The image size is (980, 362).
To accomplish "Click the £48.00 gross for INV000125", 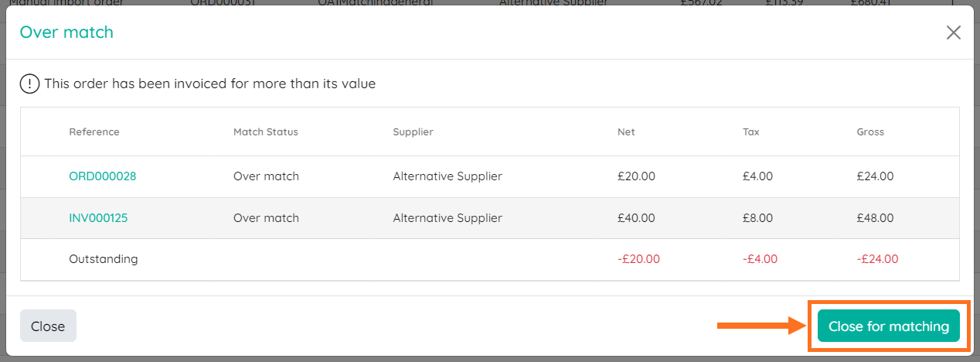I will (875, 218).
